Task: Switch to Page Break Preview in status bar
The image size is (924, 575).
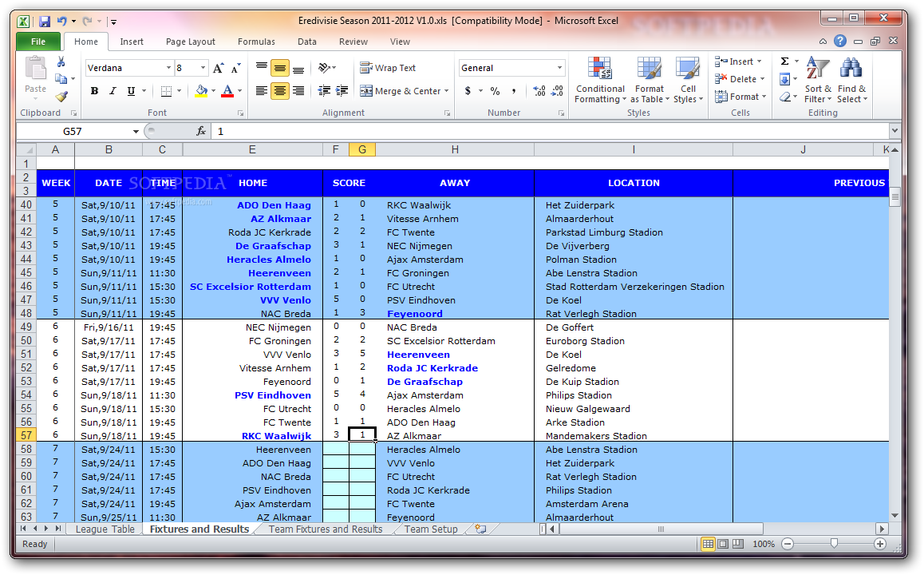Action: pyautogui.click(x=738, y=544)
